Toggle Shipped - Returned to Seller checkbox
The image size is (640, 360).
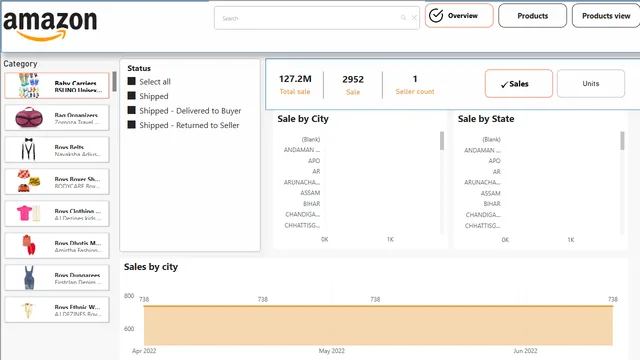tap(131, 124)
